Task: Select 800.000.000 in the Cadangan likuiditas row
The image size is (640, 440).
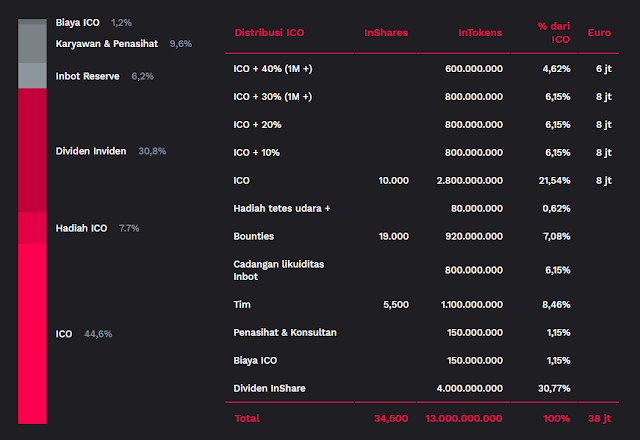Action: pyautogui.click(x=474, y=270)
